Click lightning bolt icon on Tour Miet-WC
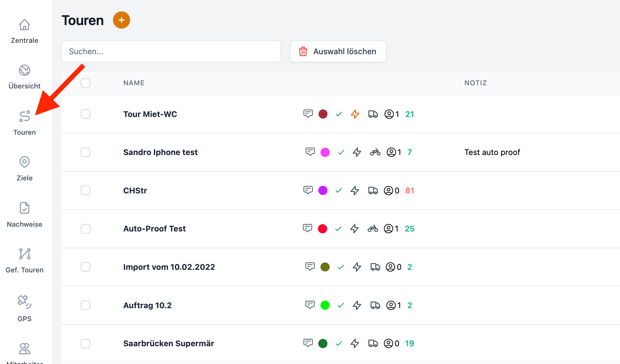This screenshot has width=620, height=364. (355, 114)
